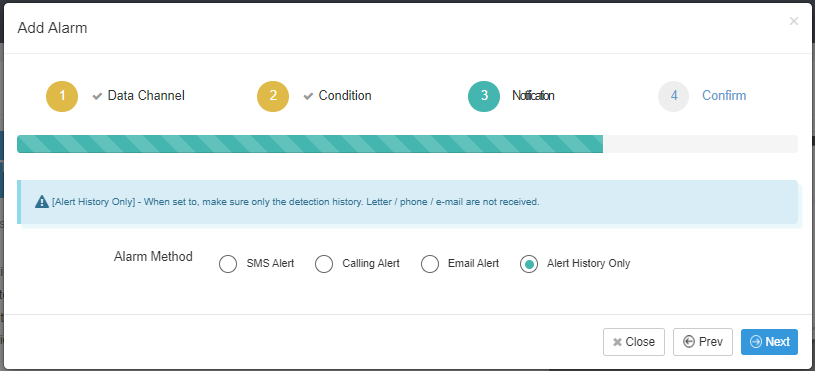Click the step 1 circle icon
Viewport: 815px width, 371px height.
tap(62, 96)
